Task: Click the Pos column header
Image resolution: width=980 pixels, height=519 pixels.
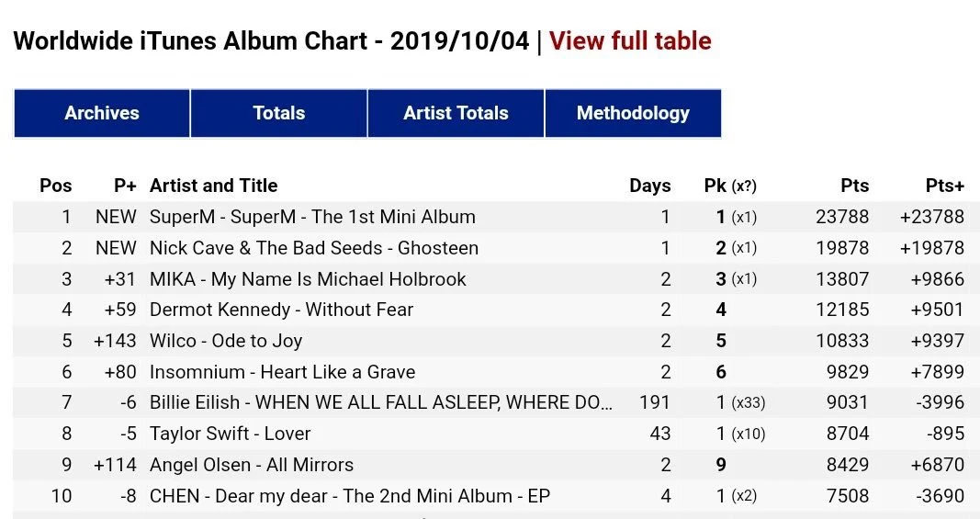Action: coord(55,186)
